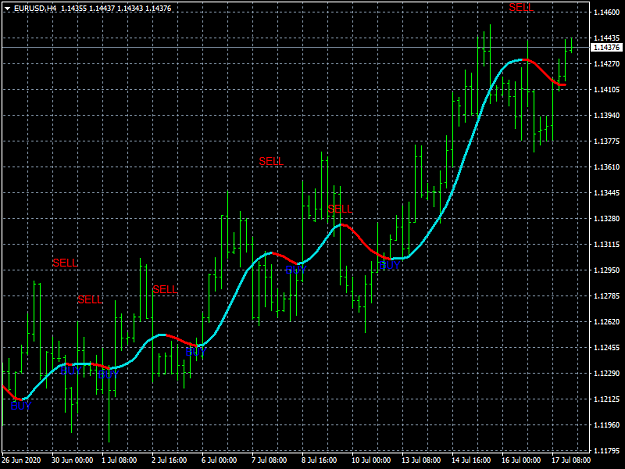
Task: Click price scale label 1.13445
Action: [x=607, y=193]
